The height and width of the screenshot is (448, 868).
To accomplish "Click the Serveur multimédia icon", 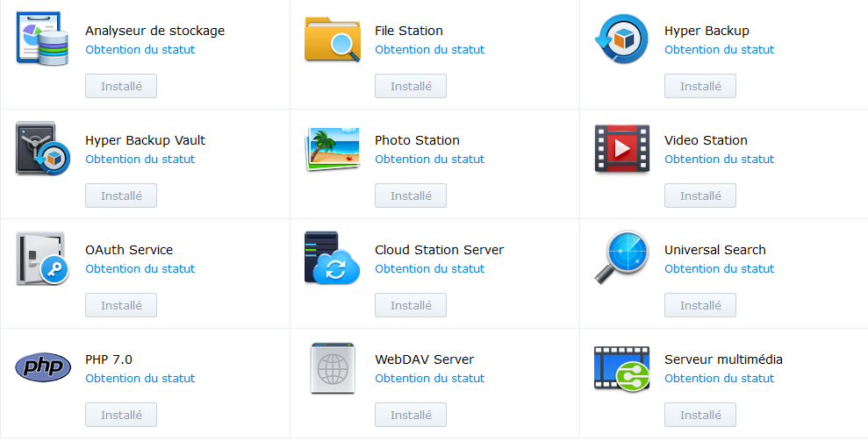I will [x=621, y=368].
